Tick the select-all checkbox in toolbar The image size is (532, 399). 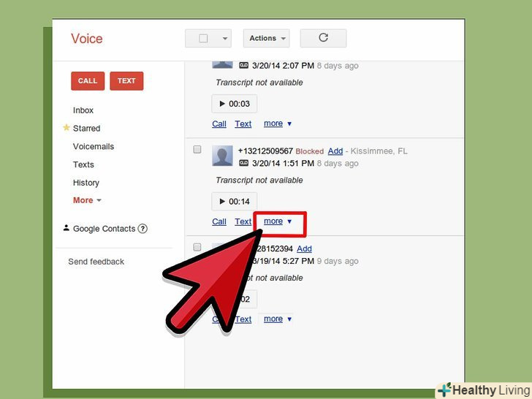[203, 38]
